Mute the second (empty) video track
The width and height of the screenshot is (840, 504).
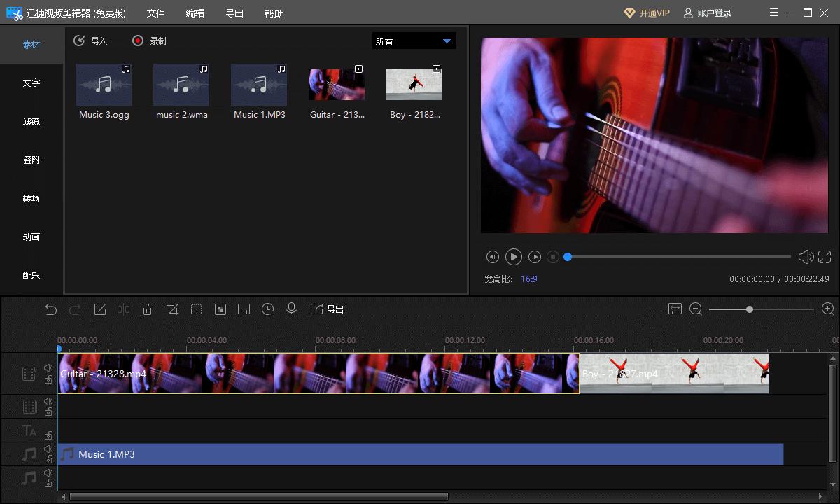pos(48,402)
